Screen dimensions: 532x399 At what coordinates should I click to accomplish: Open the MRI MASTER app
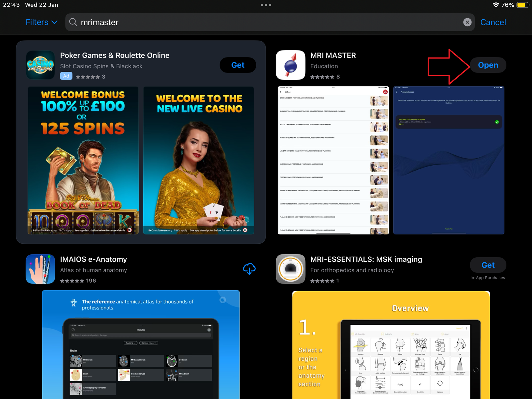click(x=488, y=65)
